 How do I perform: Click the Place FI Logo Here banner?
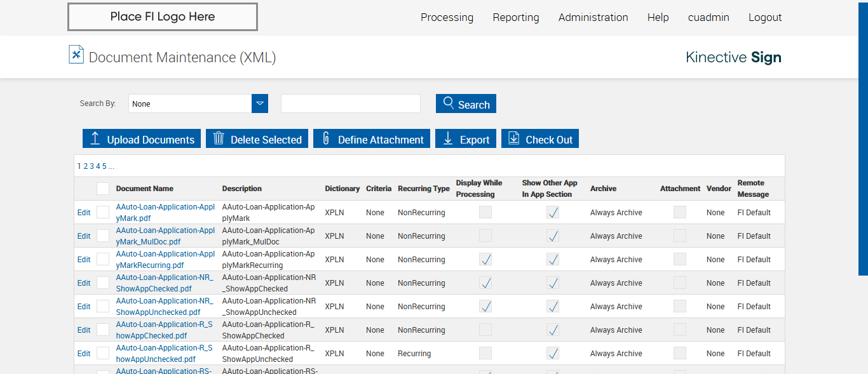click(x=163, y=17)
